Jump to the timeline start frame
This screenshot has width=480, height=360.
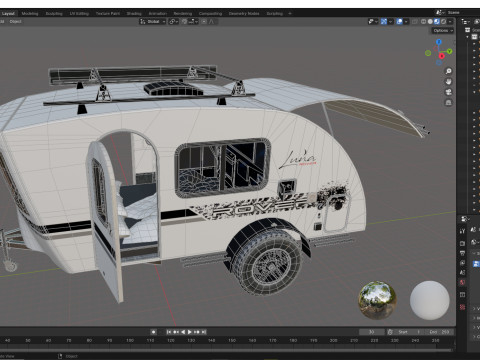[x=169, y=332]
